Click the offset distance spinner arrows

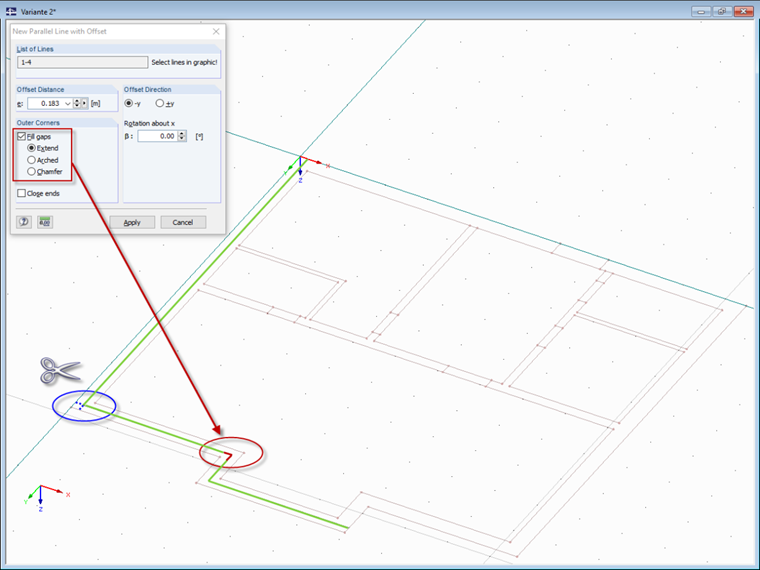(x=77, y=103)
